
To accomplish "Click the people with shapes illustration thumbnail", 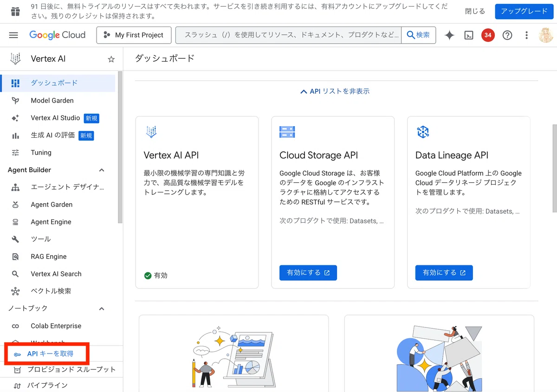I will click(x=439, y=357).
